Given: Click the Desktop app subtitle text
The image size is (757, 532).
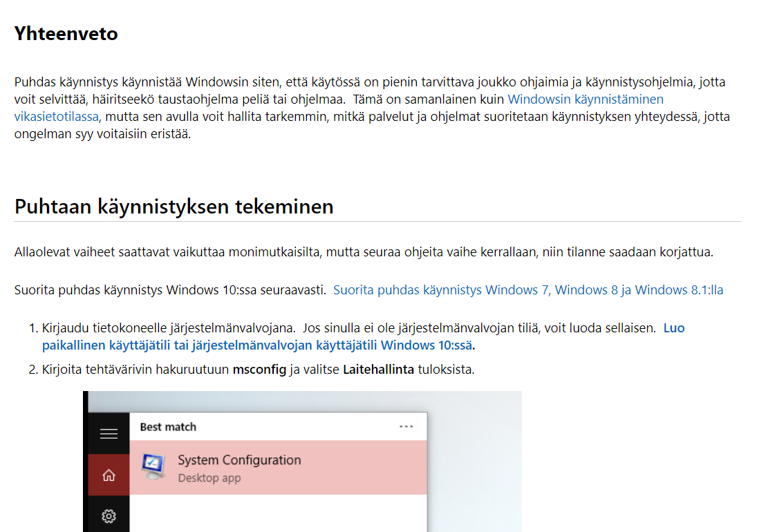Looking at the screenshot, I should coord(209,478).
